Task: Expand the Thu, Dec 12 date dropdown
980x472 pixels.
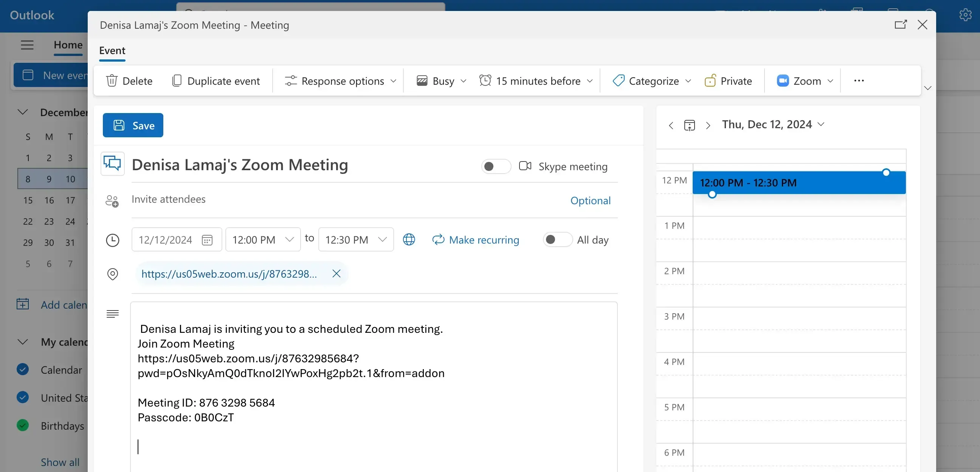Action: coord(821,124)
